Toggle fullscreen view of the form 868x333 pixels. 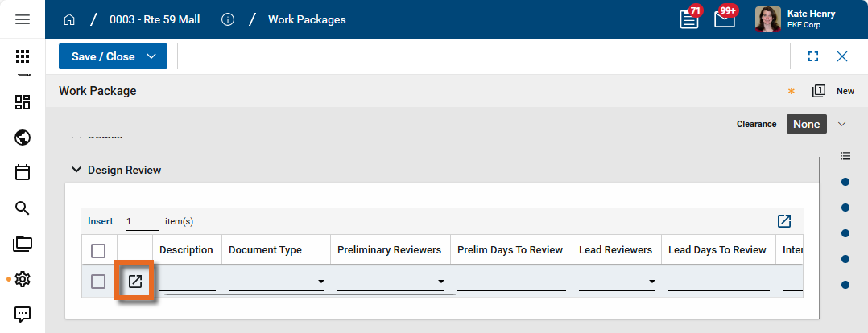pos(813,56)
